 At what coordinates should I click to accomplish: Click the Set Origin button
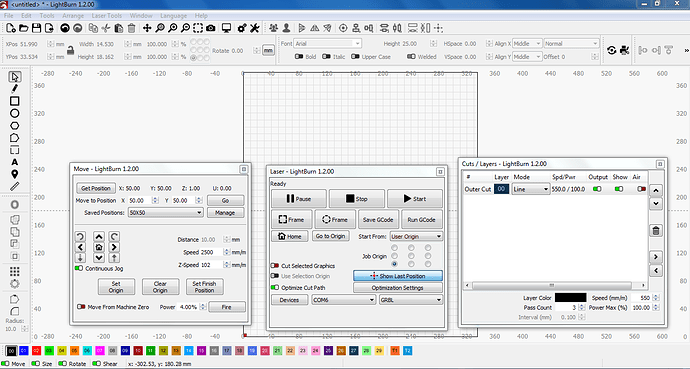pyautogui.click(x=116, y=287)
